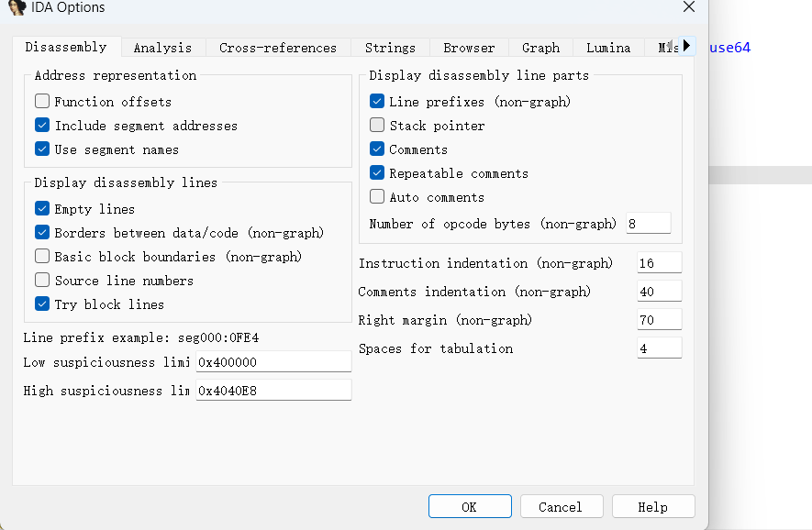Open Help for IDA Options

pyautogui.click(x=652, y=507)
